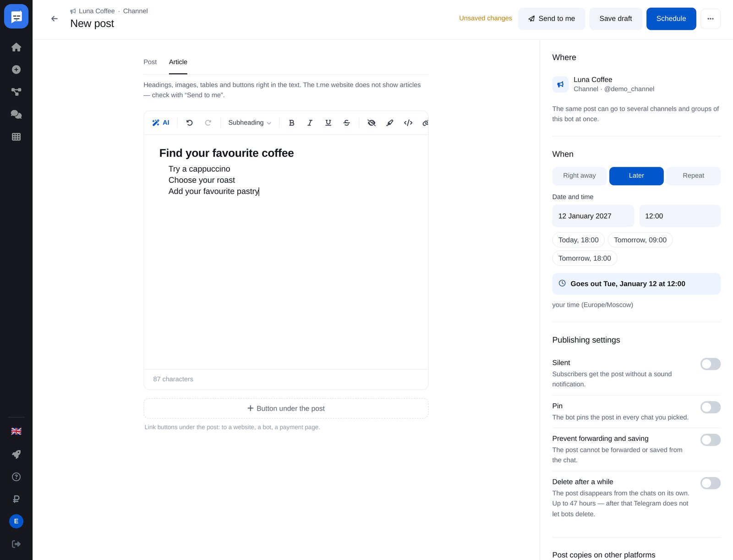The width and height of the screenshot is (733, 560).
Task: Apply underline formatting
Action: [x=328, y=123]
